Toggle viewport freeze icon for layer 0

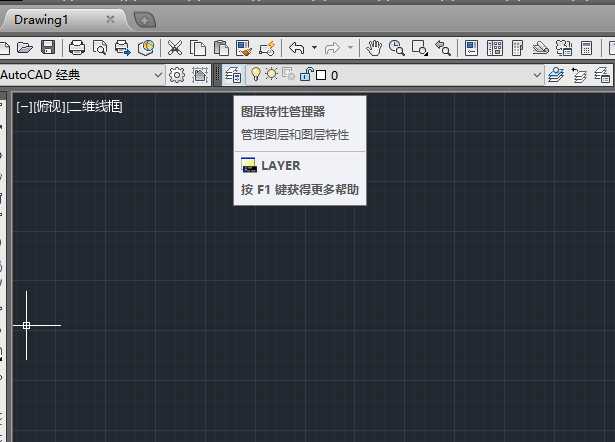coord(289,73)
